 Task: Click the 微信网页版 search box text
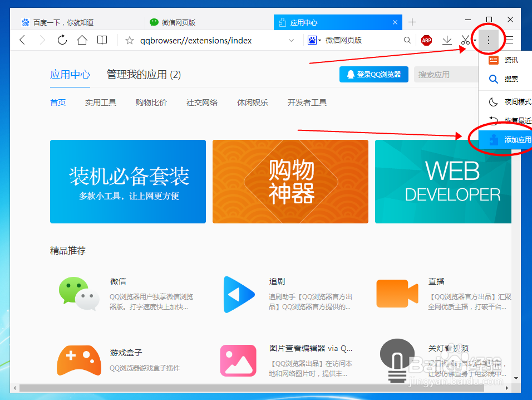pyautogui.click(x=344, y=41)
